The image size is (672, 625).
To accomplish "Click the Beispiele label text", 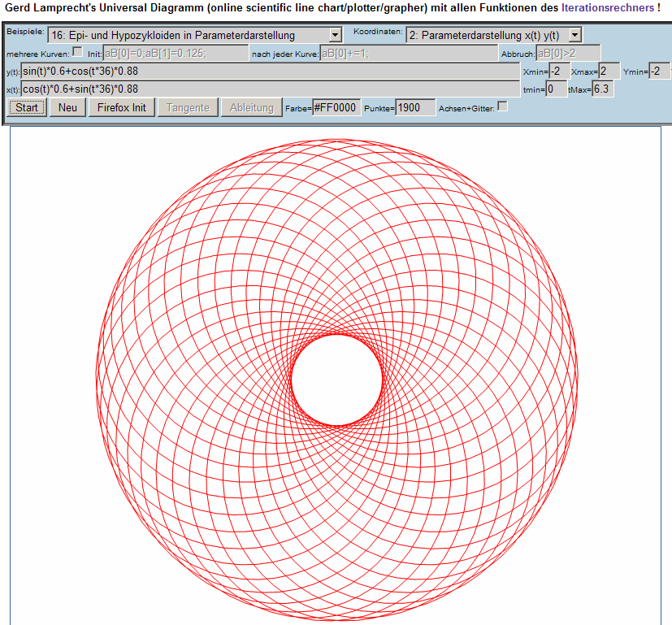I will point(25,32).
